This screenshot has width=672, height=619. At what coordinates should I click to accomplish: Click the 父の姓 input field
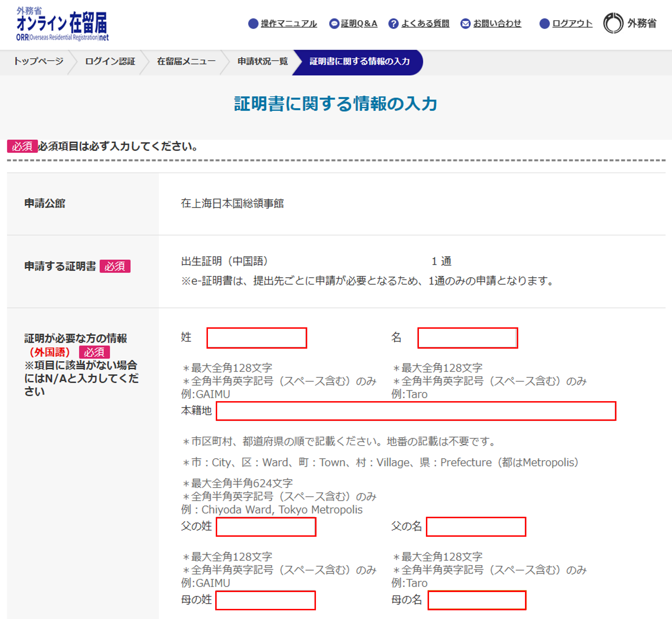266,527
